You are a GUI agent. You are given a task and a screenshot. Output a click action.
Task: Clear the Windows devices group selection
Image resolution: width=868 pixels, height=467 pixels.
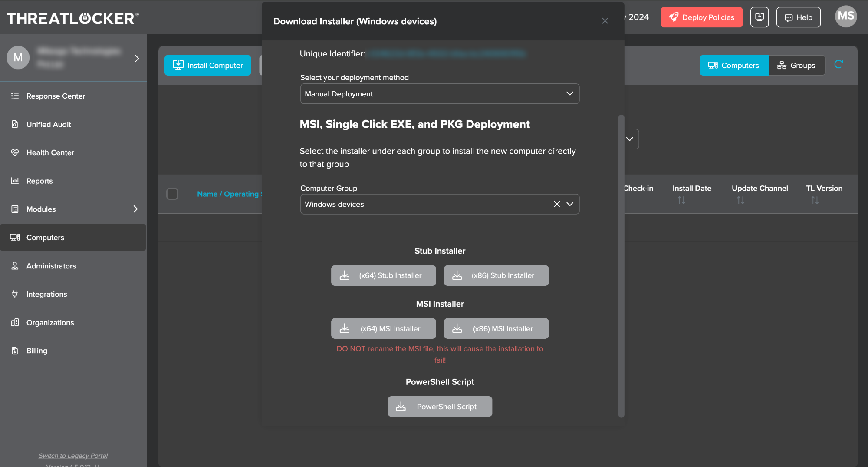pyautogui.click(x=557, y=204)
